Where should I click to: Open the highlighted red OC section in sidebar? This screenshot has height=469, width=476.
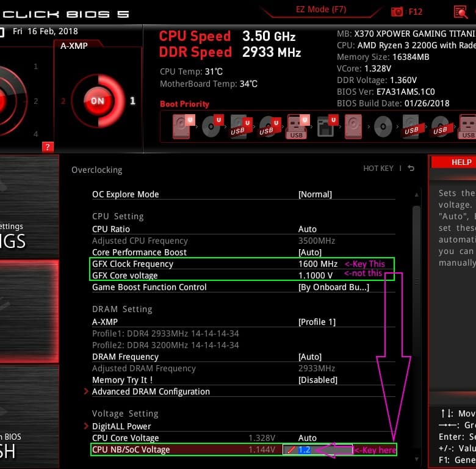coord(29,311)
